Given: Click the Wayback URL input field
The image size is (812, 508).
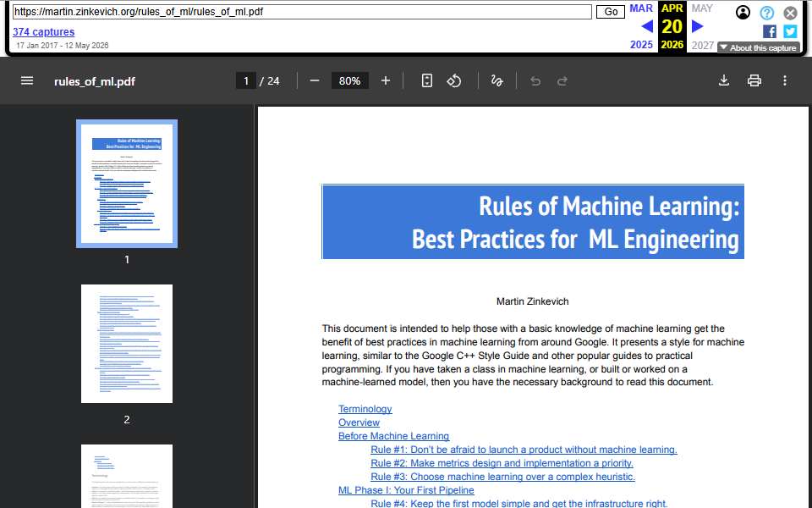Looking at the screenshot, I should click(x=302, y=12).
